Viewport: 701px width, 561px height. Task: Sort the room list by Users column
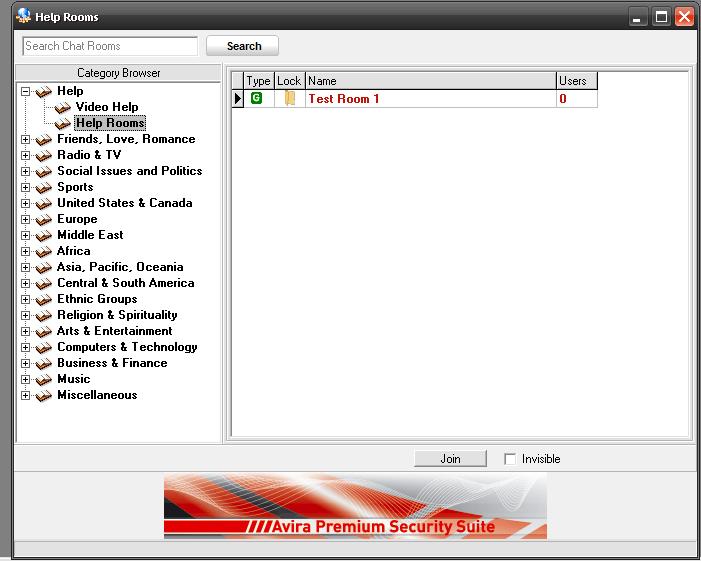576,81
